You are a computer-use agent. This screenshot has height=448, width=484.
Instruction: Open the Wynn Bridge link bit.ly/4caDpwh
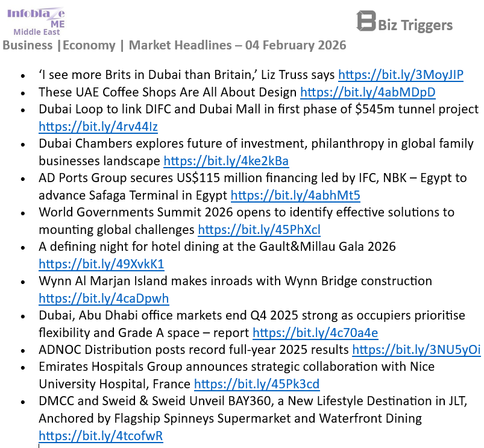[104, 298]
